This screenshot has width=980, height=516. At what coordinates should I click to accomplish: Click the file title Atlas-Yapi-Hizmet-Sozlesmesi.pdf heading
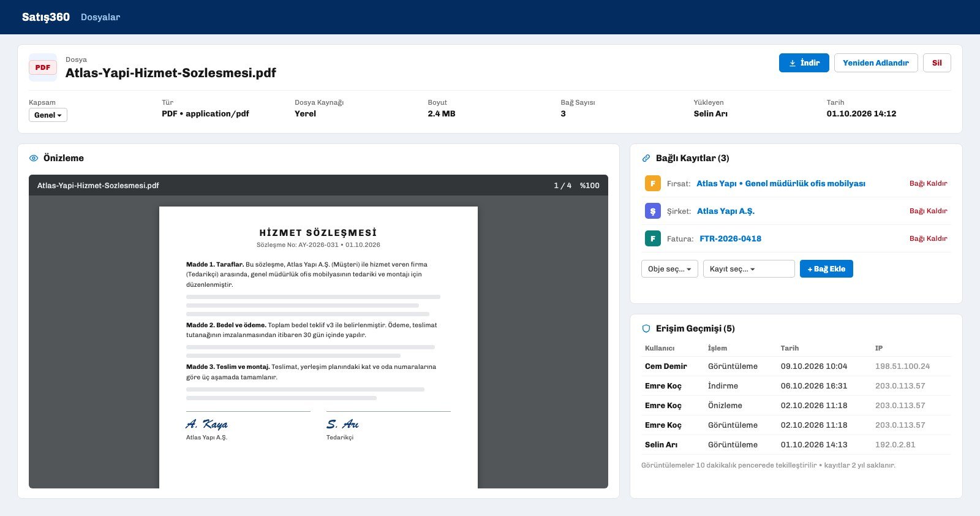point(171,73)
